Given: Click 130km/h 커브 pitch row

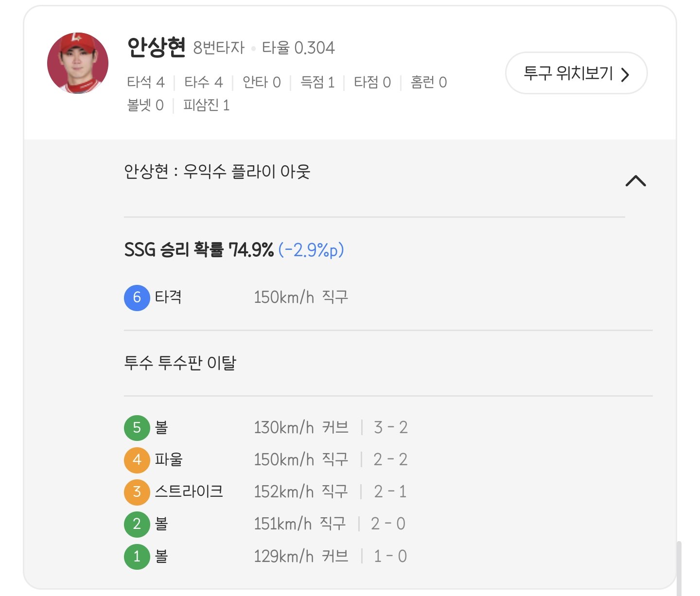Looking at the screenshot, I should (301, 428).
